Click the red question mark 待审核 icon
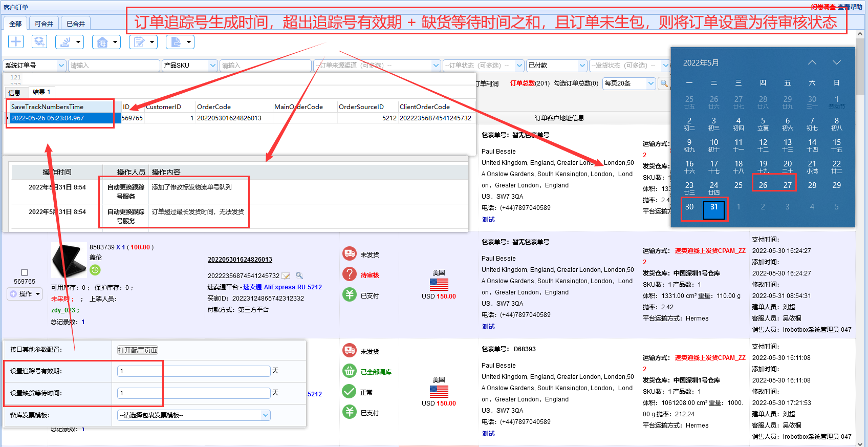Image resolution: width=868 pixels, height=447 pixels. [350, 274]
